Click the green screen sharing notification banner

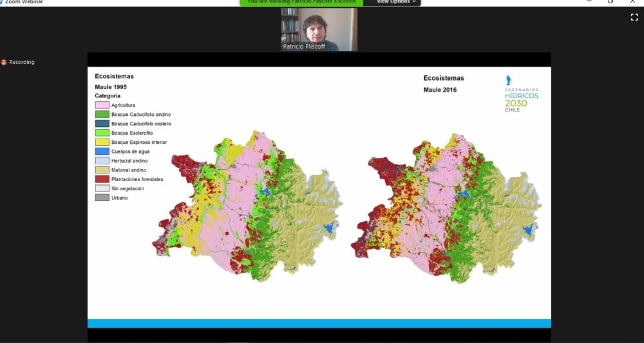coord(301,3)
